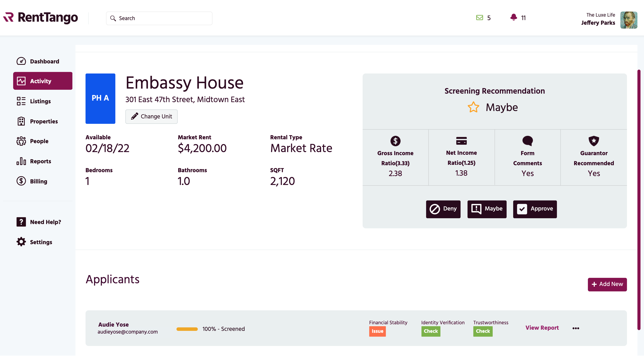Click into the Search field

159,18
